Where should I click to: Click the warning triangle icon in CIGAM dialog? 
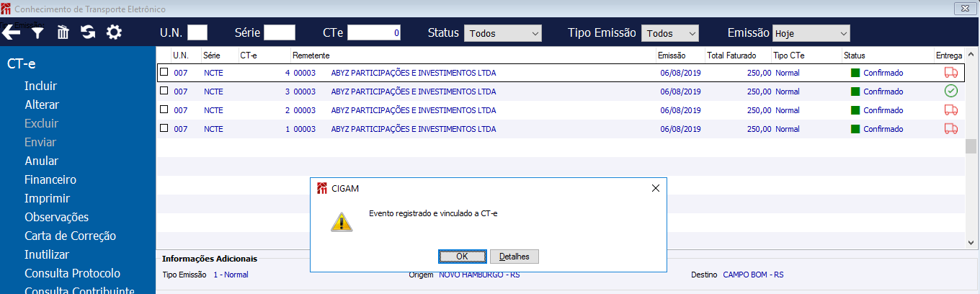(x=342, y=221)
